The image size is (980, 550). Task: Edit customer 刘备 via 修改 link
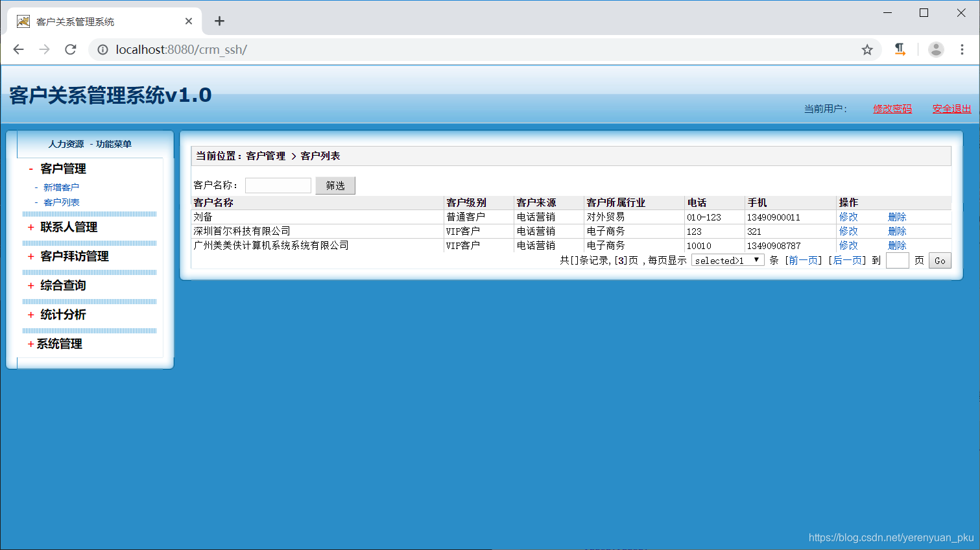848,217
